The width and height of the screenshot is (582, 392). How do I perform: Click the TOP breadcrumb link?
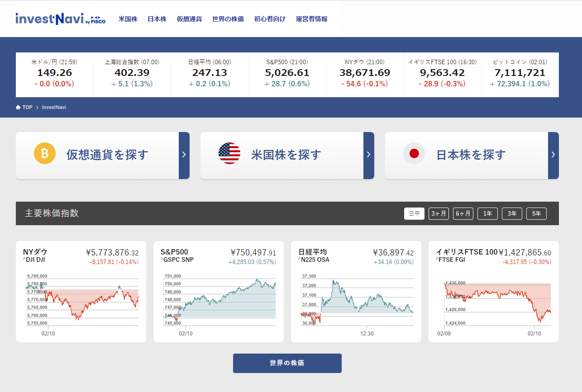coord(28,108)
